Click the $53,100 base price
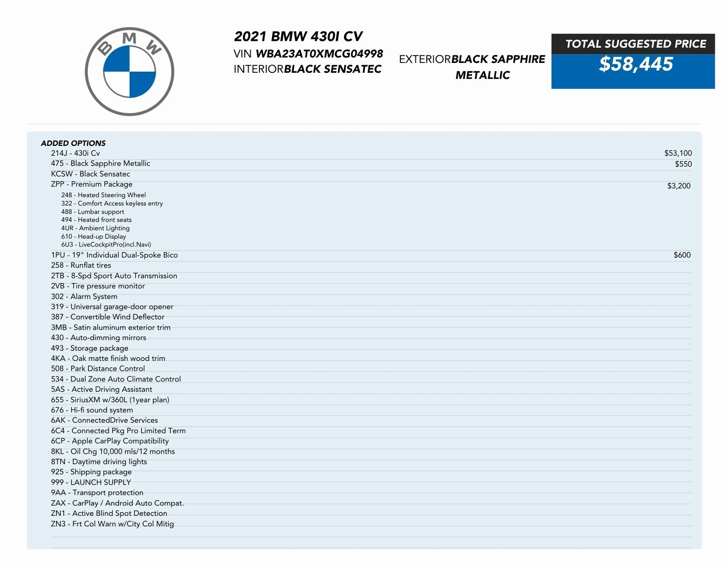Image resolution: width=728 pixels, height=562 pixels. (678, 153)
